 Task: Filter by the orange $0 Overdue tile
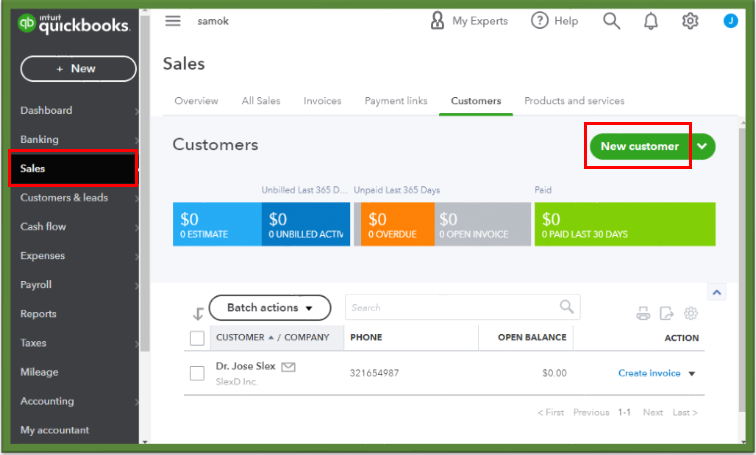pyautogui.click(x=397, y=224)
